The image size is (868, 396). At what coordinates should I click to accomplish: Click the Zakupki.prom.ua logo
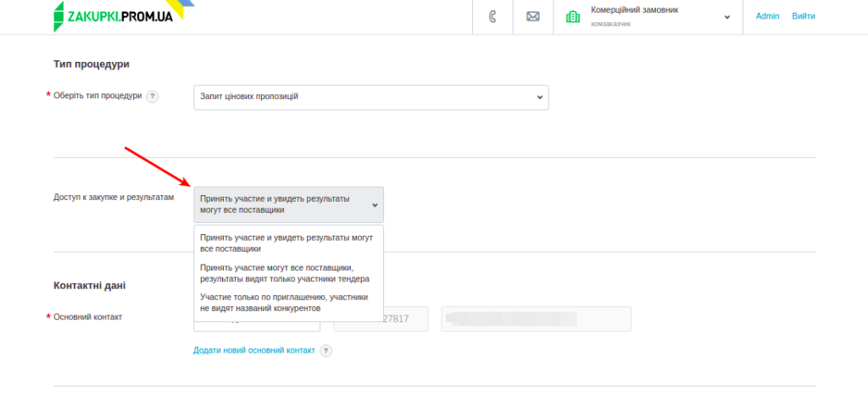pos(114,16)
